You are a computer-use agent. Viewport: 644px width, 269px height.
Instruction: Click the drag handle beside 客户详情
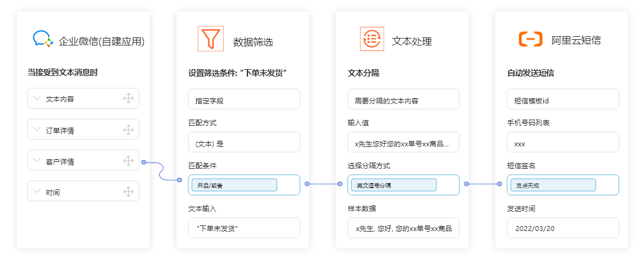pos(128,161)
